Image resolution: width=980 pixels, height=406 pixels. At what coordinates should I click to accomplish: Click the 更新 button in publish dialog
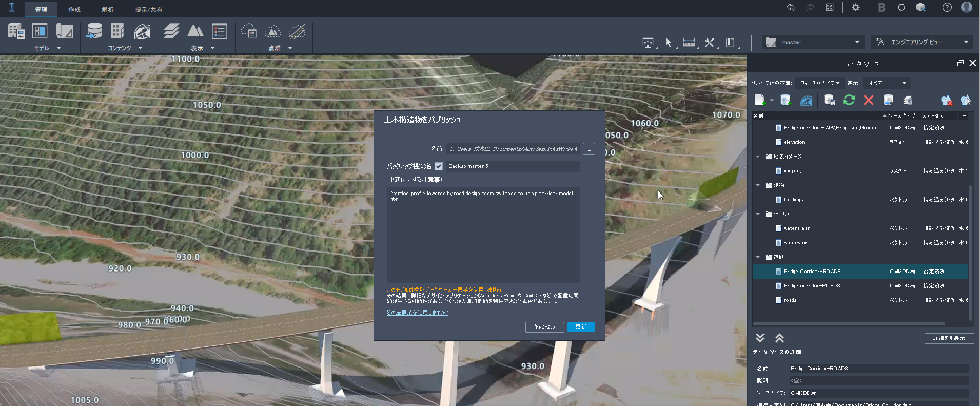(581, 327)
